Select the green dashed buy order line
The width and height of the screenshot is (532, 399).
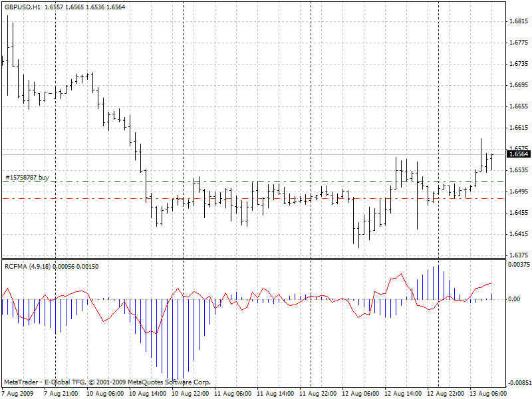point(254,181)
